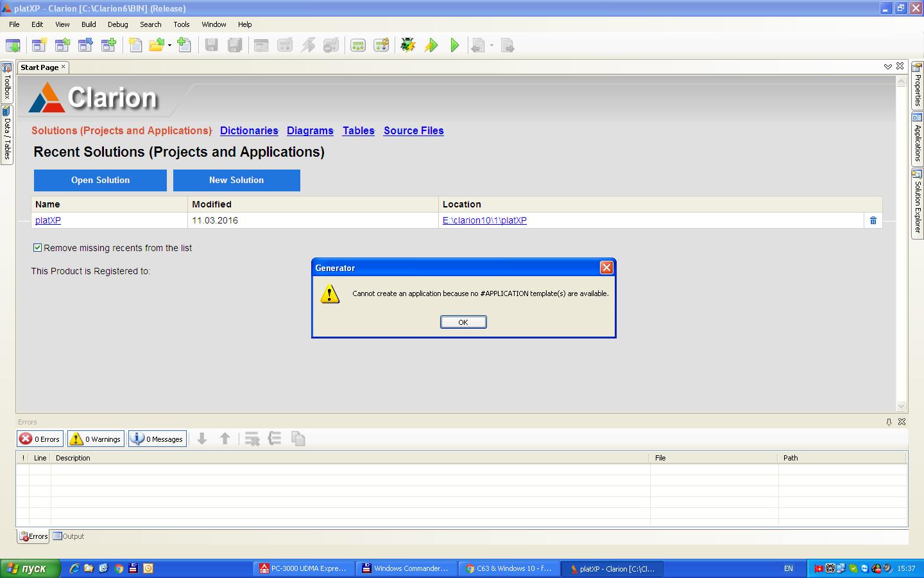The height and width of the screenshot is (578, 924).
Task: Click the new blank document toolbar icon
Action: coord(135,45)
